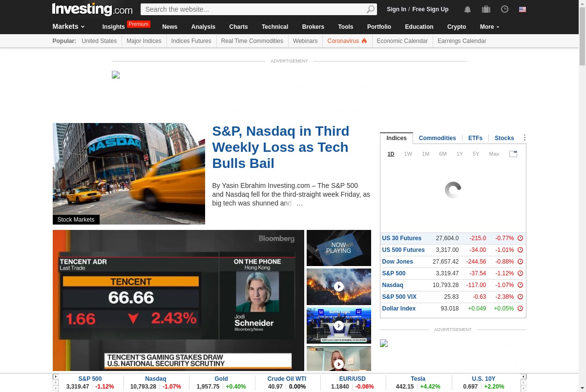Open the Earnings Calendar link
This screenshot has width=586, height=392.
point(462,41)
